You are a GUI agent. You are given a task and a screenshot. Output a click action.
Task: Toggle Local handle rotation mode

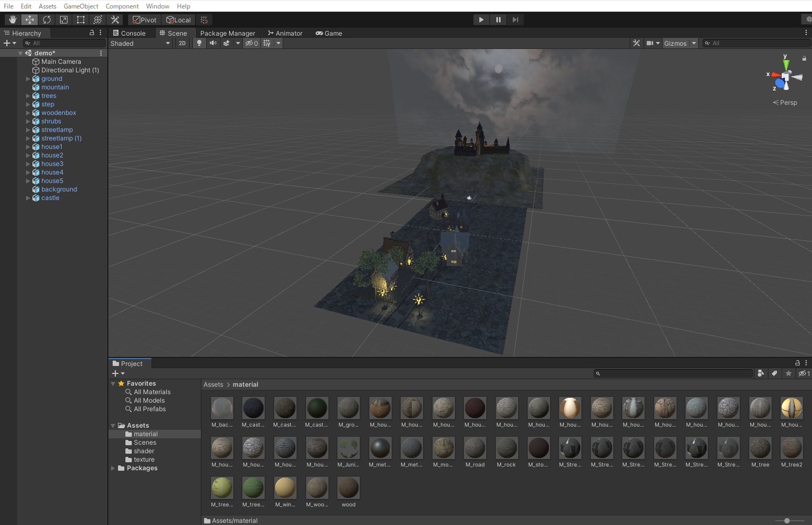[x=179, y=20]
